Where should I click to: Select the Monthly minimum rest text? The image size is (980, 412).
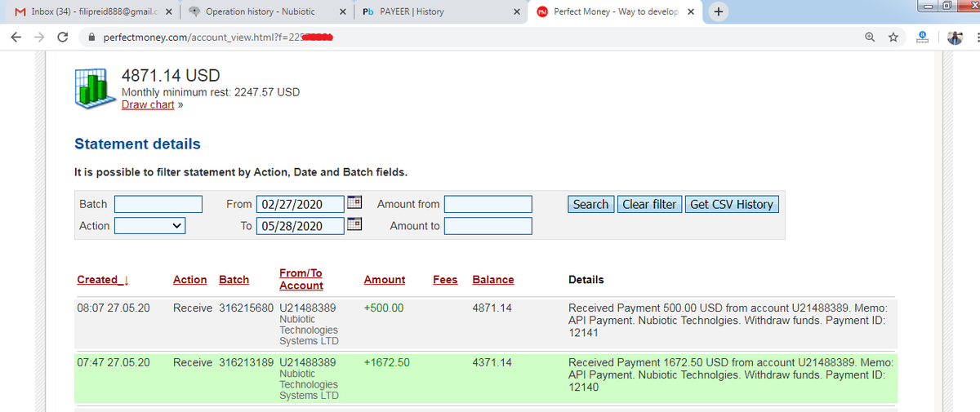pyautogui.click(x=211, y=92)
